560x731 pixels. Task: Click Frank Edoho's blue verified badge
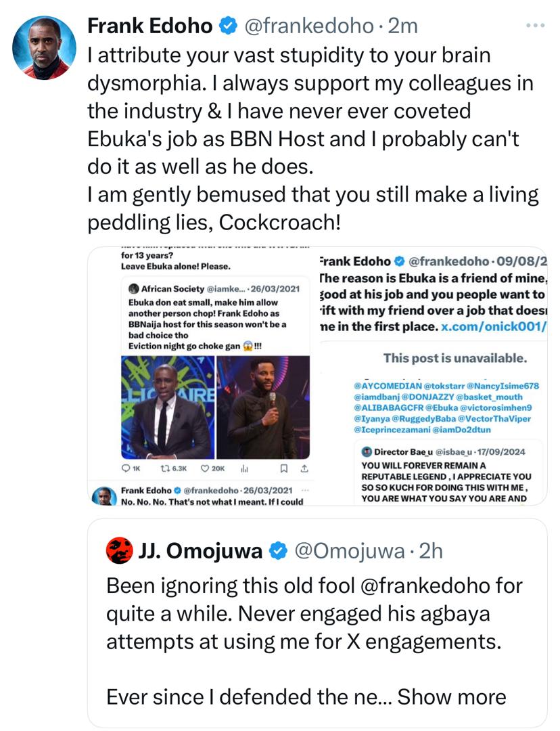point(228,26)
